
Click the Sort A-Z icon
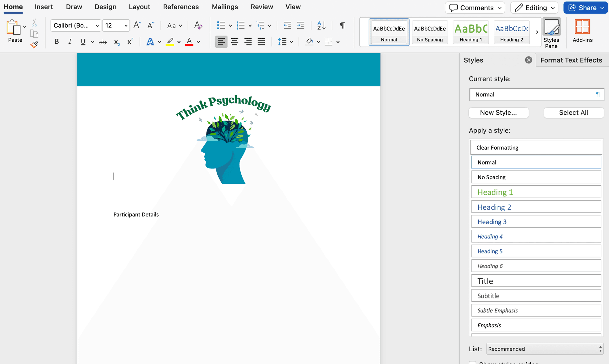[x=321, y=25]
